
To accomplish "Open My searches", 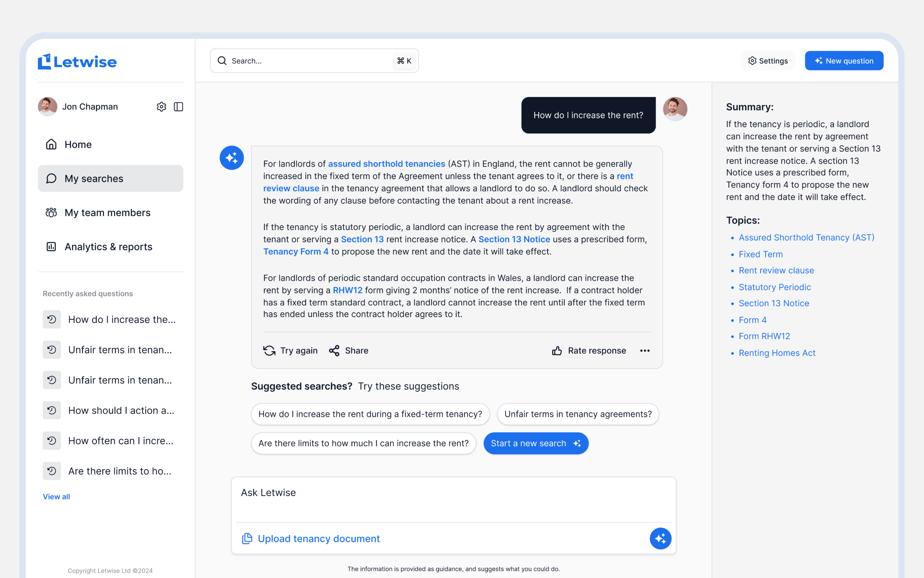I will (110, 178).
